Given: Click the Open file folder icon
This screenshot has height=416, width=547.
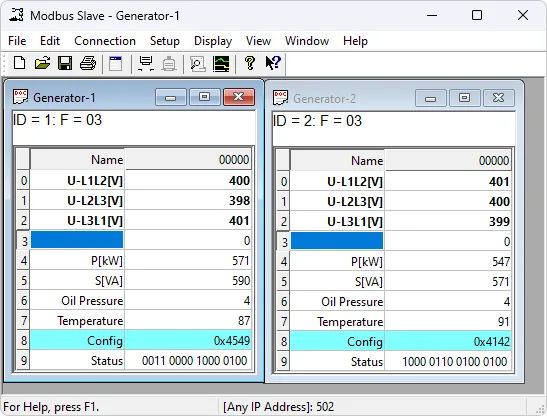Looking at the screenshot, I should tap(42, 64).
